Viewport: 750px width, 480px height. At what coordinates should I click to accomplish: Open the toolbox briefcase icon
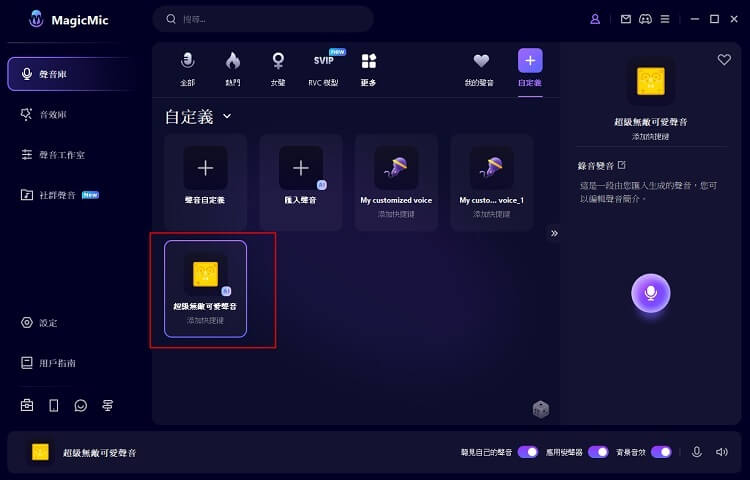click(27, 405)
